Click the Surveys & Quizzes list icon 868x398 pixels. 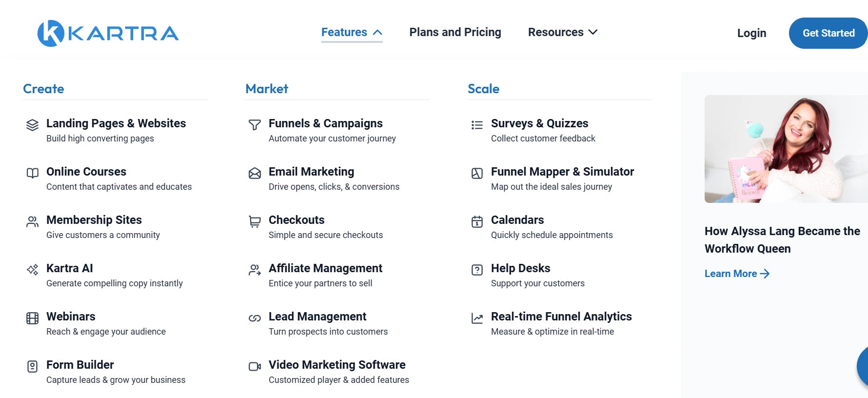pos(477,125)
